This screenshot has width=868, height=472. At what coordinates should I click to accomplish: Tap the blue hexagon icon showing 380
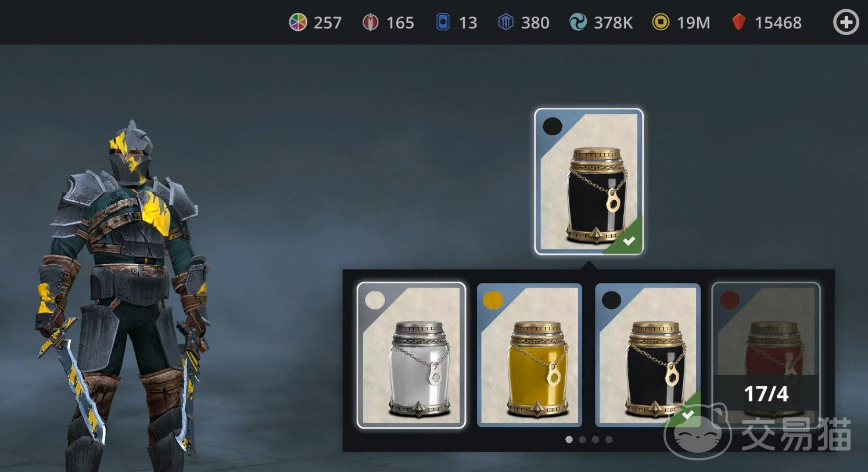506,22
